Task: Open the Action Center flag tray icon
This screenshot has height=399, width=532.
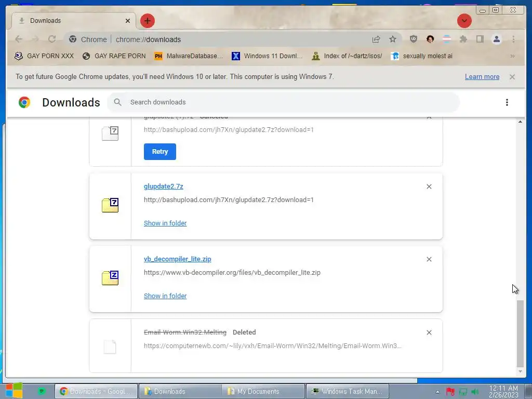Action: 450,392
